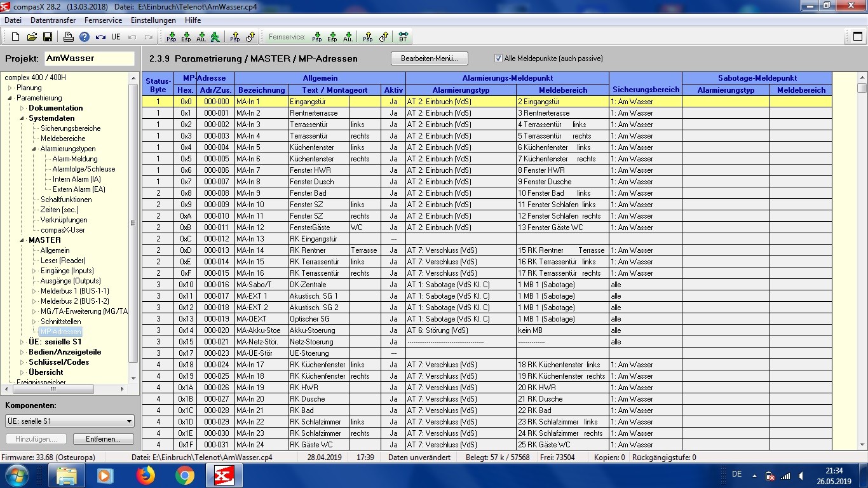
Task: Open a project file using the folder icon
Action: (32, 37)
